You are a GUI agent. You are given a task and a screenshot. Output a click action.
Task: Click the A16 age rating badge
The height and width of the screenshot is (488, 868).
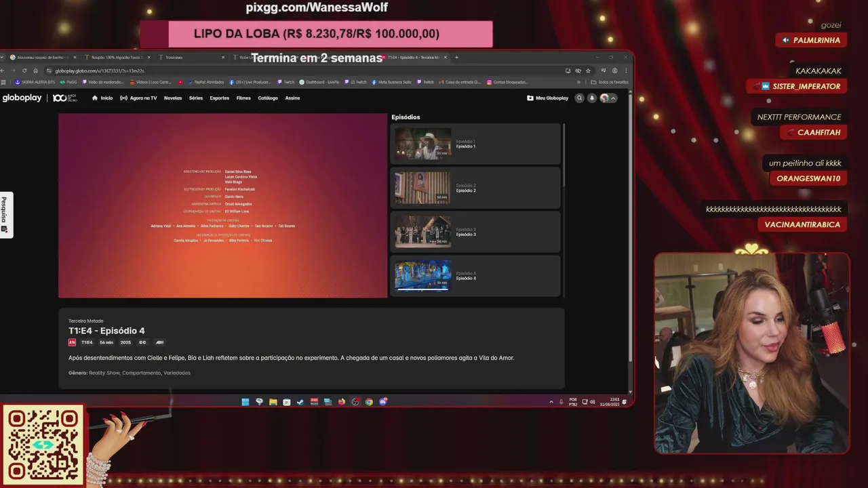[x=72, y=342]
